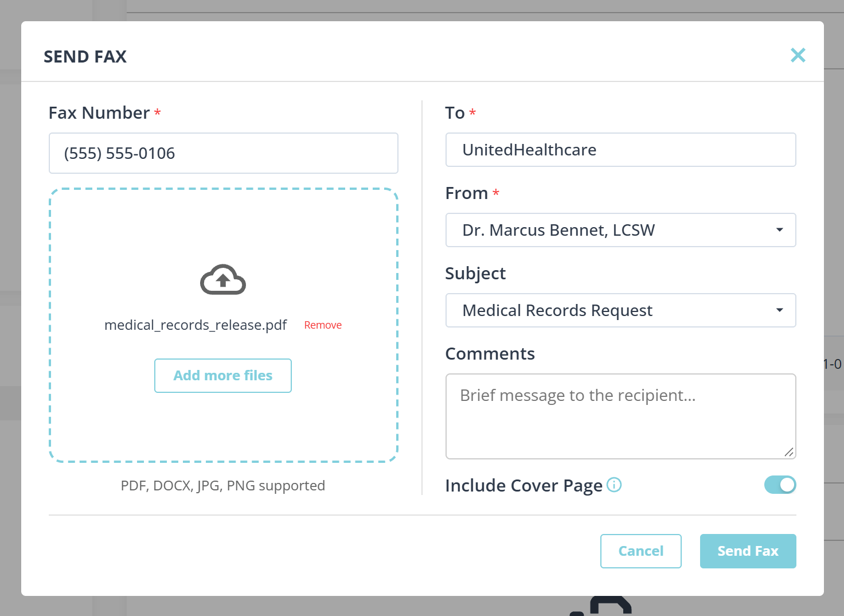Remove medical_records_release.pdf attachment
The width and height of the screenshot is (844, 616).
[x=323, y=325]
